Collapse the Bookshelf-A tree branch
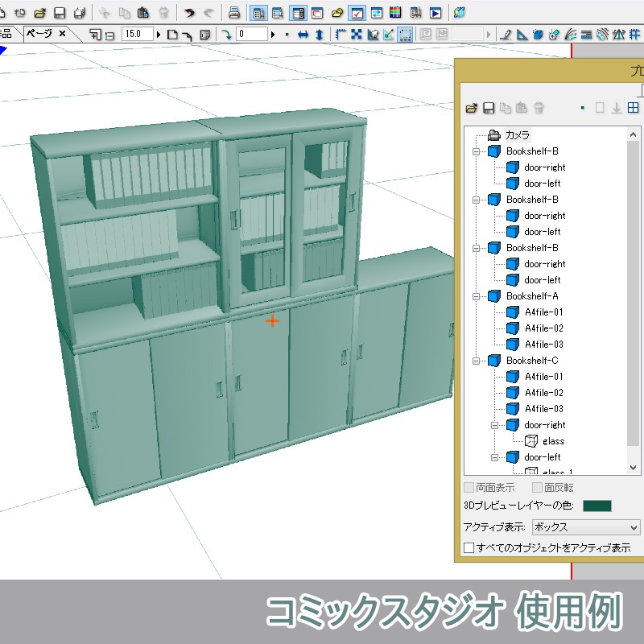644x644 pixels. [477, 295]
